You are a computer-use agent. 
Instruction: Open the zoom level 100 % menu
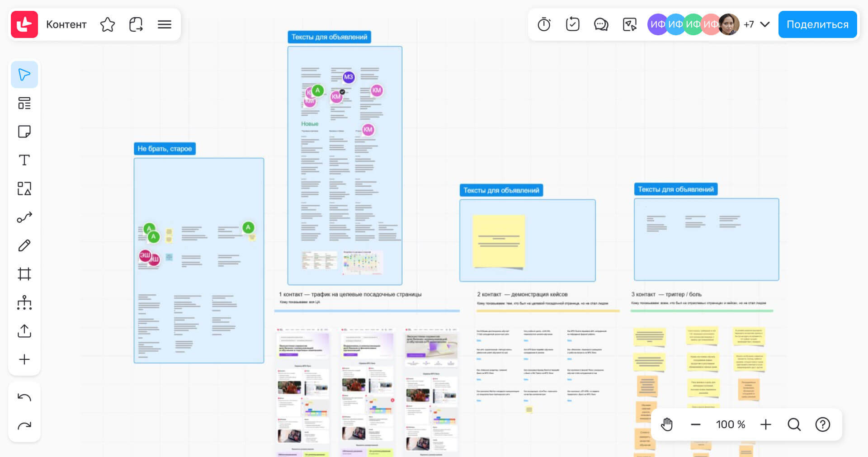click(x=730, y=424)
